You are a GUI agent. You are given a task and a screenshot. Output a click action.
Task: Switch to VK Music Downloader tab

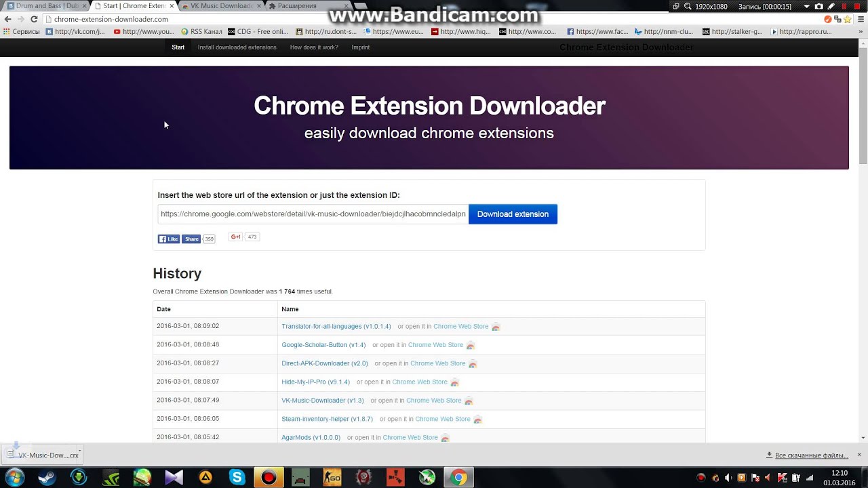(x=220, y=6)
